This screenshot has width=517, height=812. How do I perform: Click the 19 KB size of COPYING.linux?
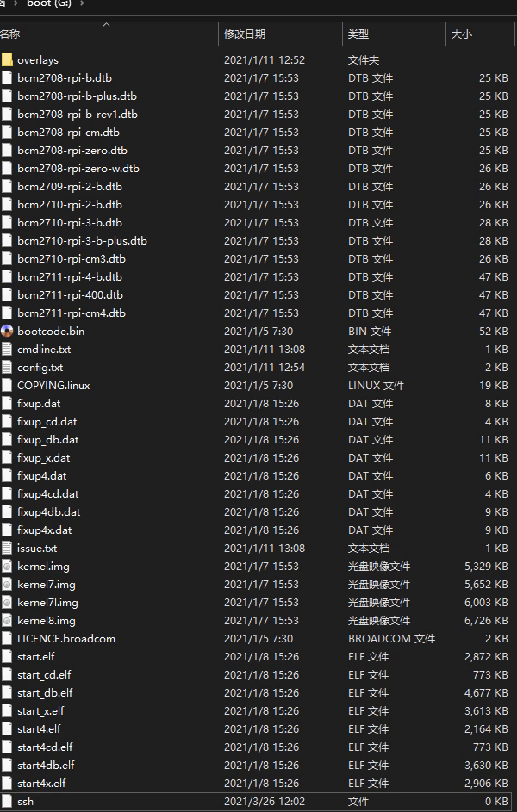(494, 386)
